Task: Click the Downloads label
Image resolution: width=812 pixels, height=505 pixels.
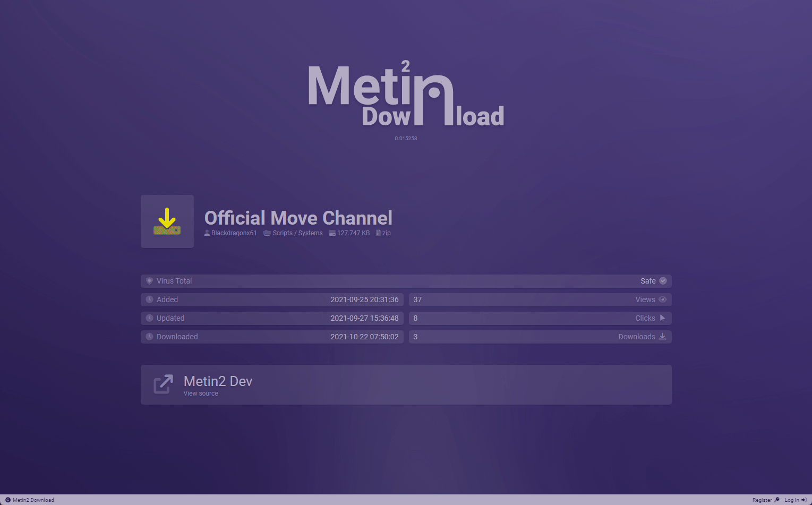Action: pos(637,337)
